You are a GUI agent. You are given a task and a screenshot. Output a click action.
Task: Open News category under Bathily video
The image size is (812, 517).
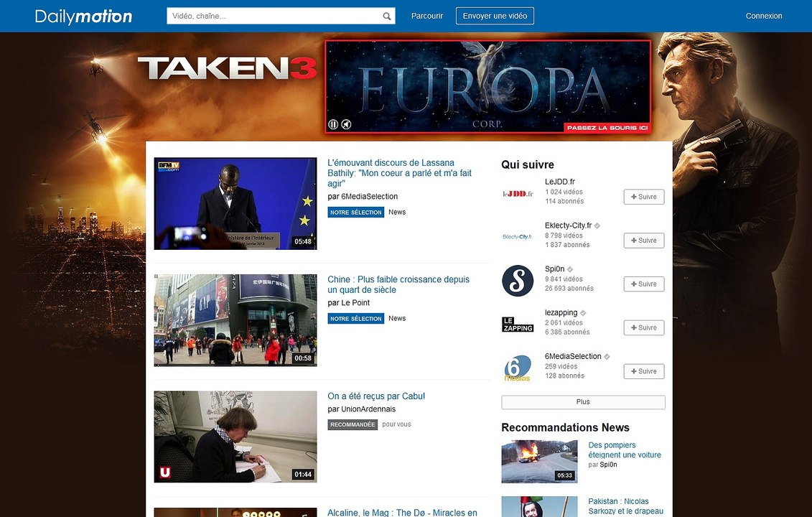397,213
